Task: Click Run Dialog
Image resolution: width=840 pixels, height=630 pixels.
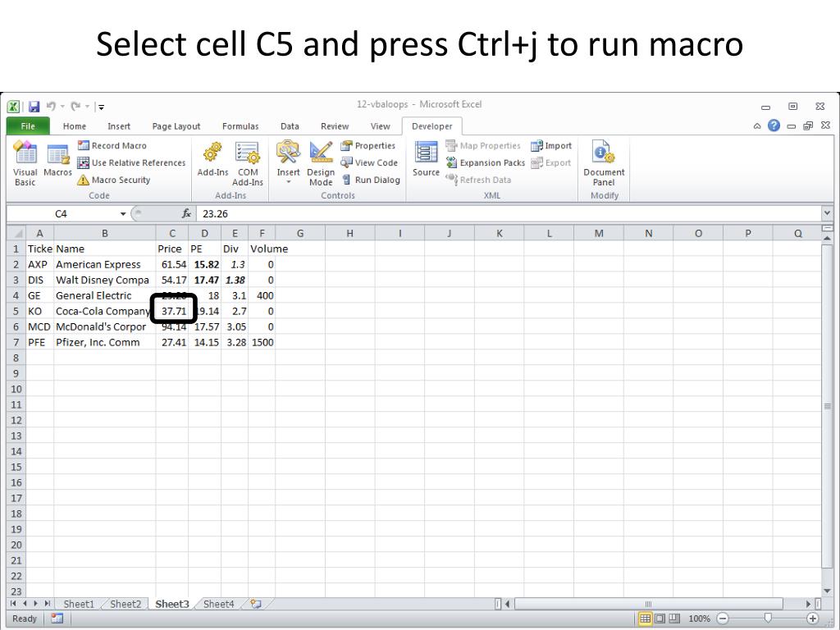Action: pos(371,180)
